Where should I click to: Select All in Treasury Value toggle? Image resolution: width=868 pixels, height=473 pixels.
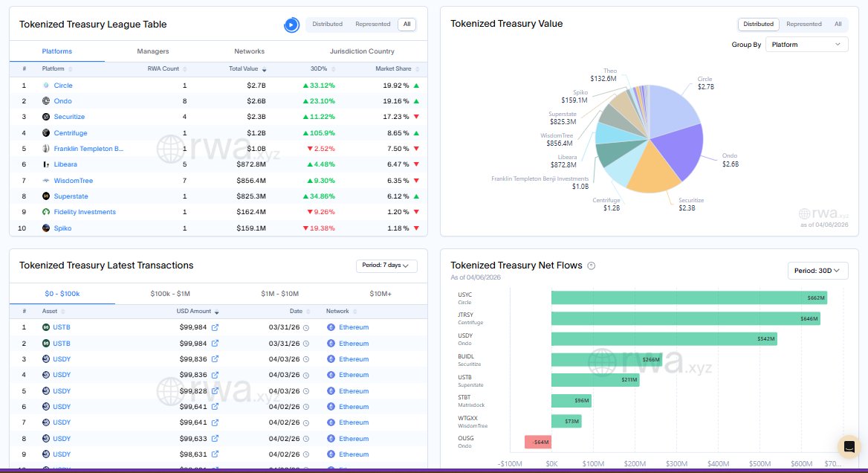pos(838,25)
